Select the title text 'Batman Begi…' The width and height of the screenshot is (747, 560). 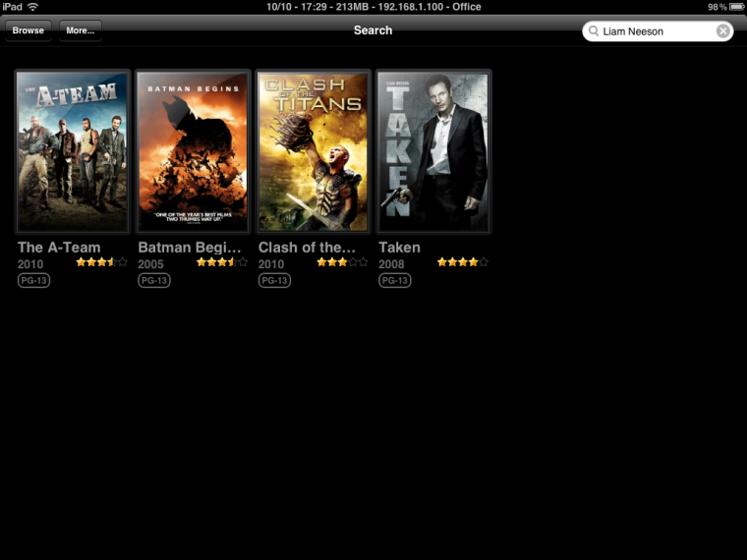pyautogui.click(x=190, y=248)
